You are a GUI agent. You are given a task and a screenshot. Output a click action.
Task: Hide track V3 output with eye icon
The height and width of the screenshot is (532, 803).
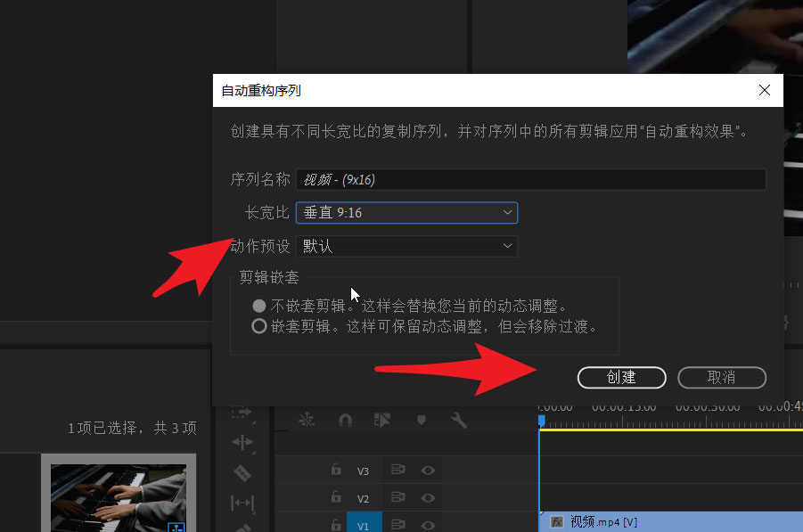point(428,470)
